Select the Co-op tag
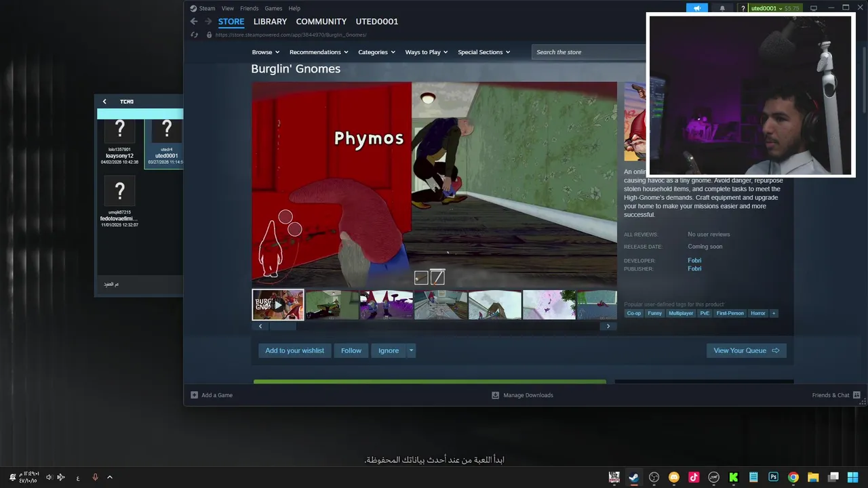This screenshot has width=868, height=488. 634,313
